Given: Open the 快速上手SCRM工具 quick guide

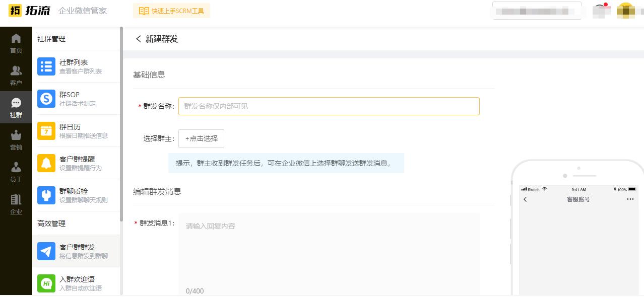Looking at the screenshot, I should 171,10.
